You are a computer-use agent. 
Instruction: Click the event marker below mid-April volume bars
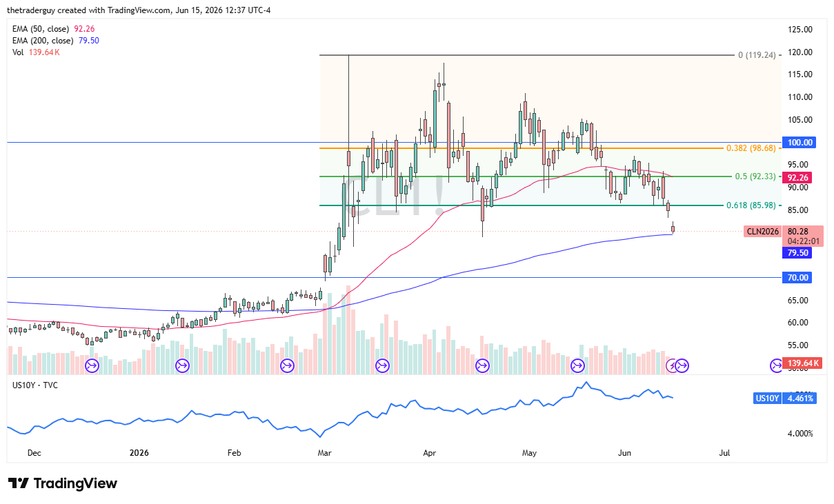click(x=482, y=365)
